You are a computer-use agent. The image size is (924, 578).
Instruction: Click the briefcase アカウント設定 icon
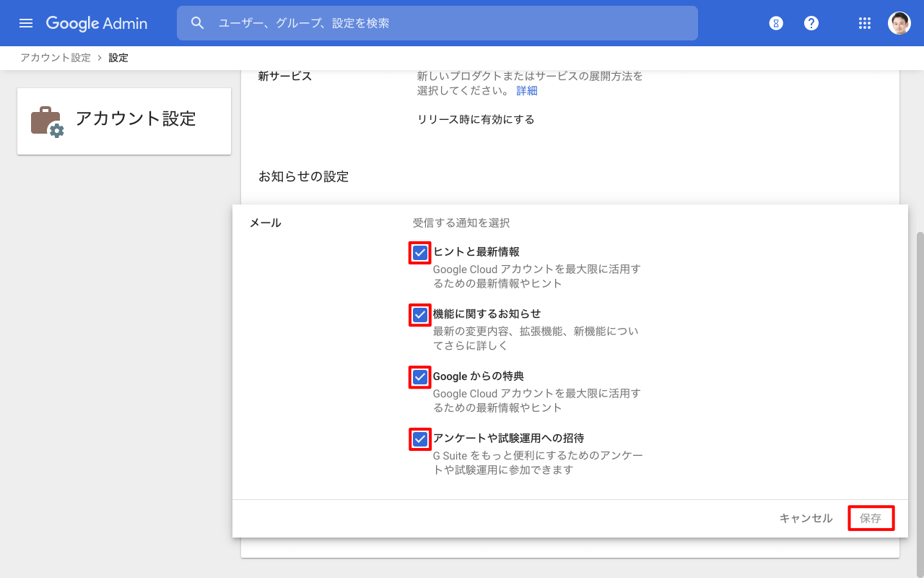(x=47, y=121)
